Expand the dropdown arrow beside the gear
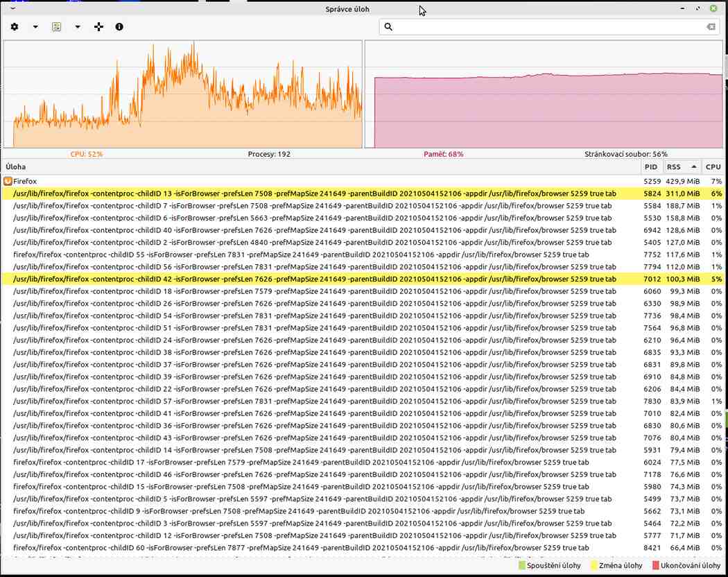 35,27
